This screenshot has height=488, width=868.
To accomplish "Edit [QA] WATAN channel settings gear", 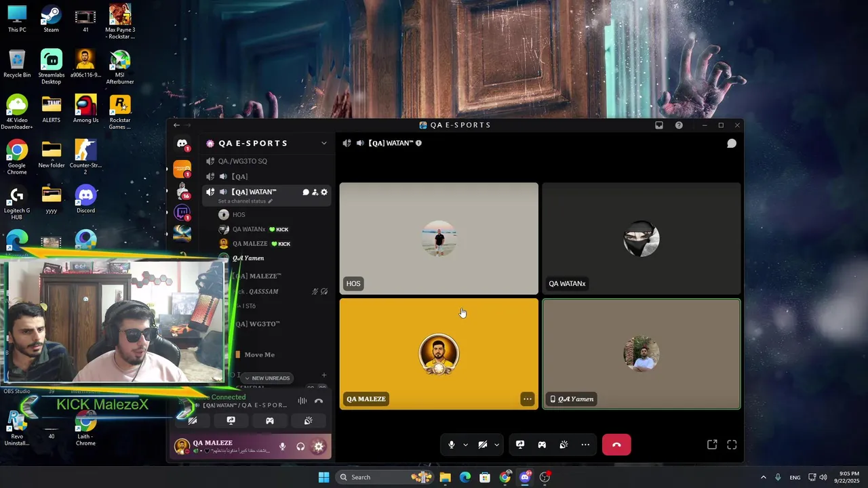I will click(x=324, y=192).
